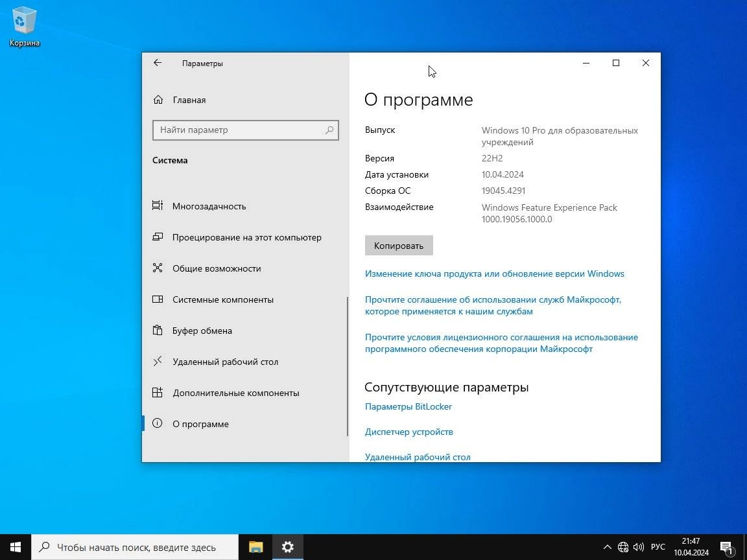This screenshot has height=560, width=747.
Task: Click the Главная home label
Action: 189,100
